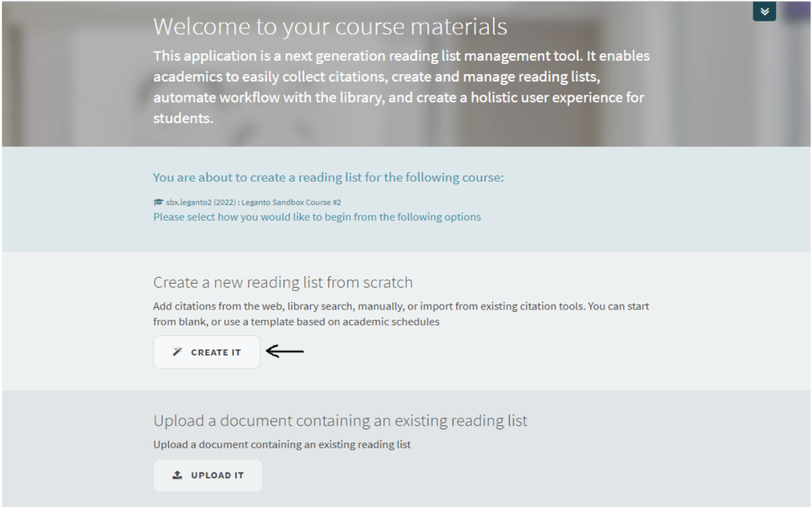Screen dimensions: 812x507
Task: Select the pencil icon on the CREATE IT button
Action: coord(177,352)
